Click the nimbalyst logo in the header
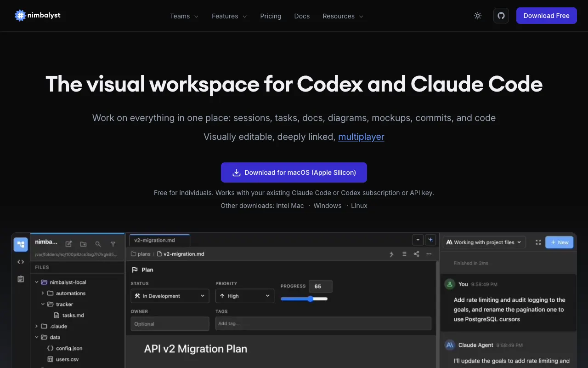This screenshot has width=588, height=368. pyautogui.click(x=38, y=16)
